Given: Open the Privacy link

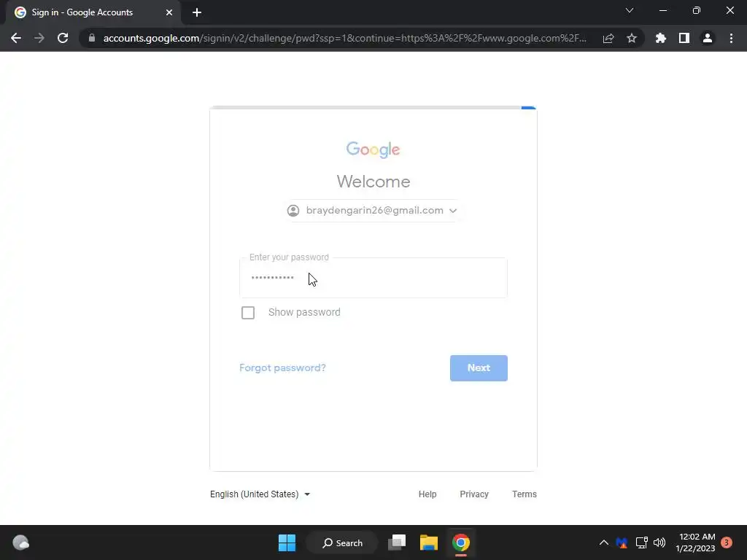Looking at the screenshot, I should 474,494.
